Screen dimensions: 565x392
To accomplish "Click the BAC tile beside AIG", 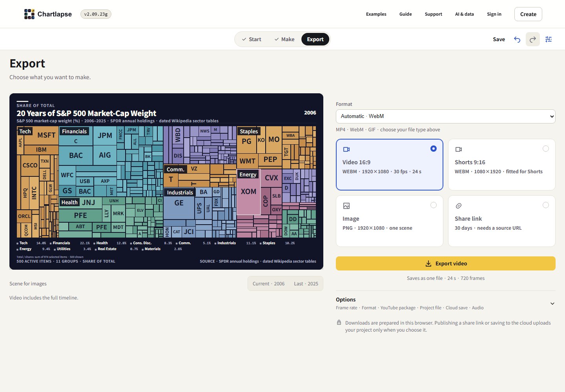I will pyautogui.click(x=76, y=155).
